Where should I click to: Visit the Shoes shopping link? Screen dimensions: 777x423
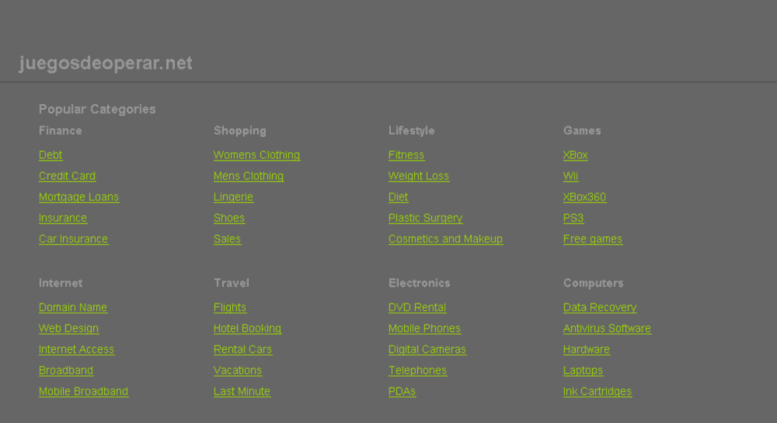229,218
